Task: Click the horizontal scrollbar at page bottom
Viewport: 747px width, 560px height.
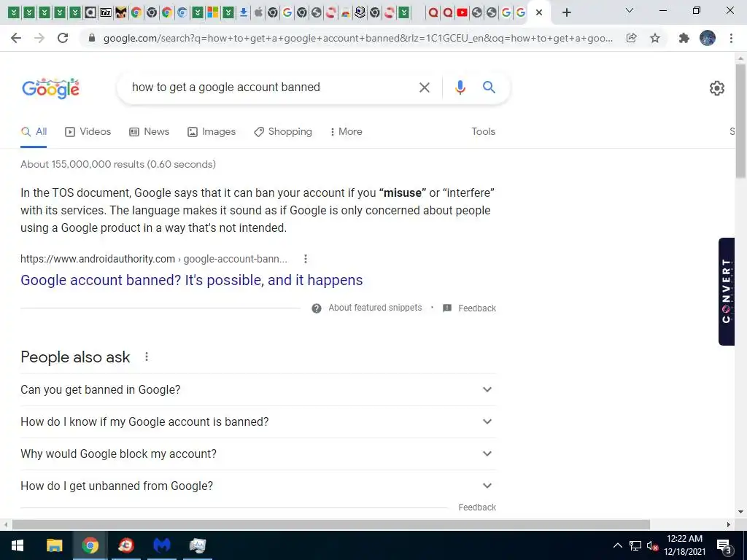Action: [x=331, y=524]
